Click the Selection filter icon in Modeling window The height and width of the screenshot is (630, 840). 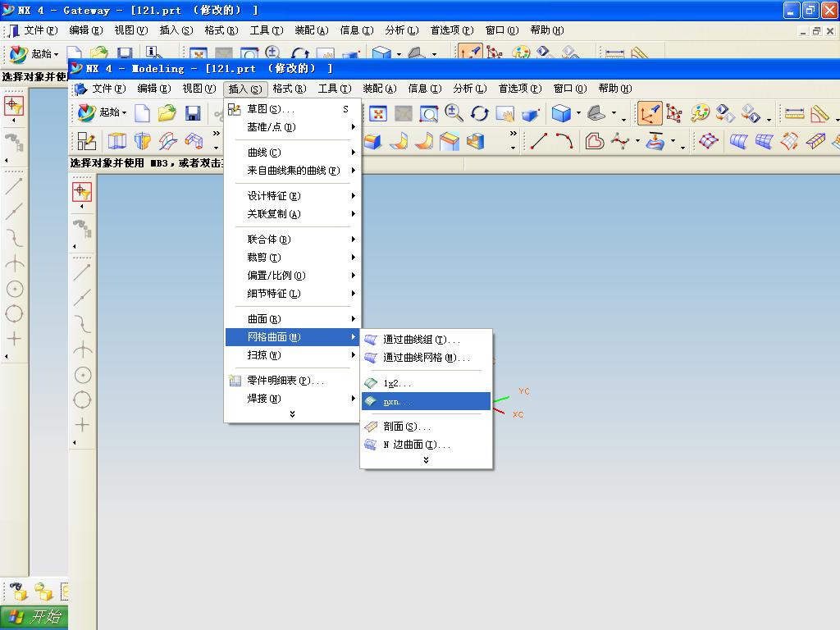pos(82,192)
